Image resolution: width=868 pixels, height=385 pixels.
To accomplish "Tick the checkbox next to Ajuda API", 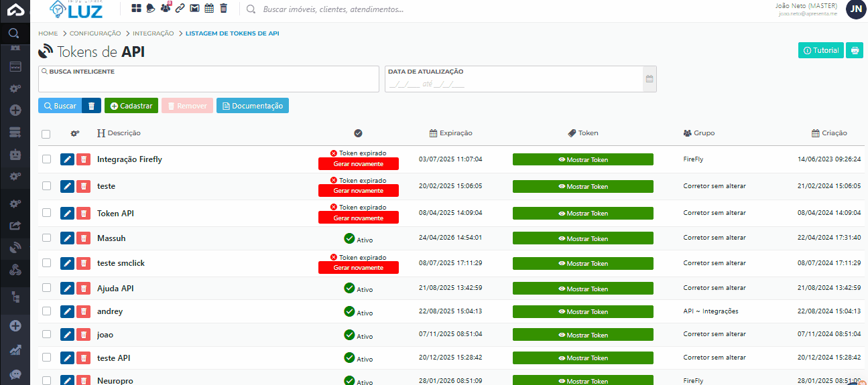I will pos(46,288).
